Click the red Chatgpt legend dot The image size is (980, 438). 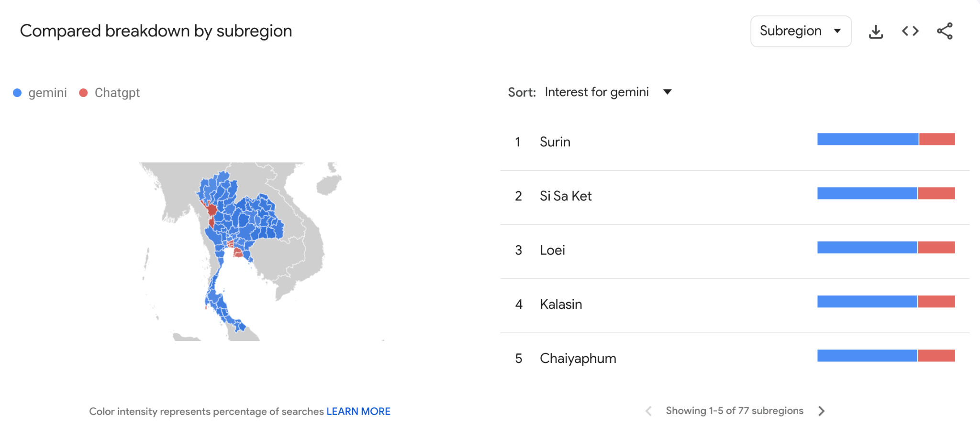[x=83, y=92]
